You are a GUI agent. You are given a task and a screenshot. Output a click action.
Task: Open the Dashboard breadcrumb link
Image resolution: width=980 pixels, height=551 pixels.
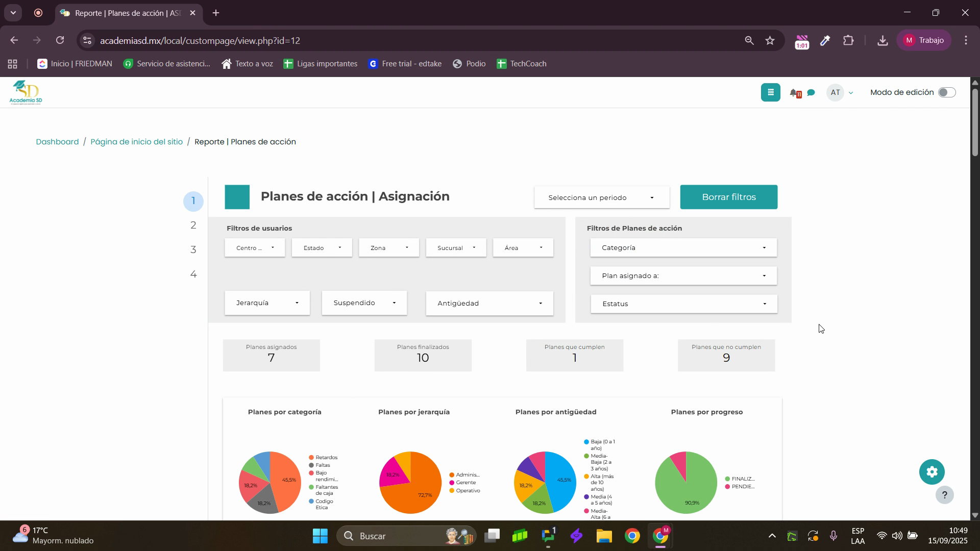tap(57, 142)
